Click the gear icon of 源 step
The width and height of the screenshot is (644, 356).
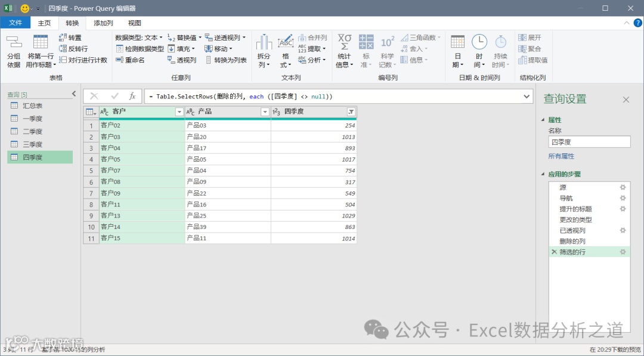(x=623, y=187)
